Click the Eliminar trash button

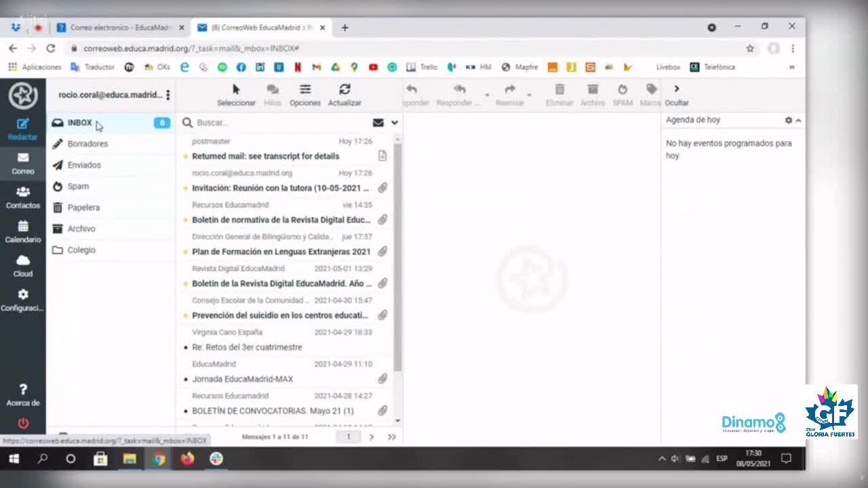point(559,95)
